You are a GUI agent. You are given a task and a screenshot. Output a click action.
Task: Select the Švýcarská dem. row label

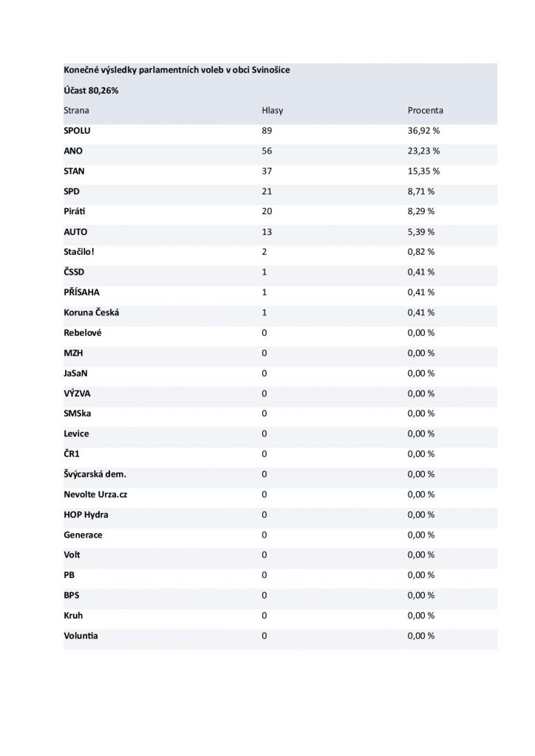tap(95, 474)
